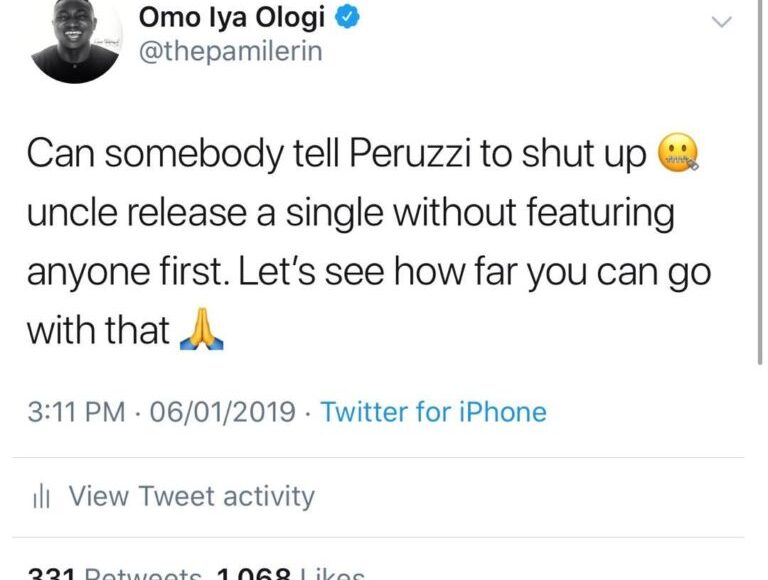
Task: Open the Omo Iya Ologi display name
Action: 232,18
